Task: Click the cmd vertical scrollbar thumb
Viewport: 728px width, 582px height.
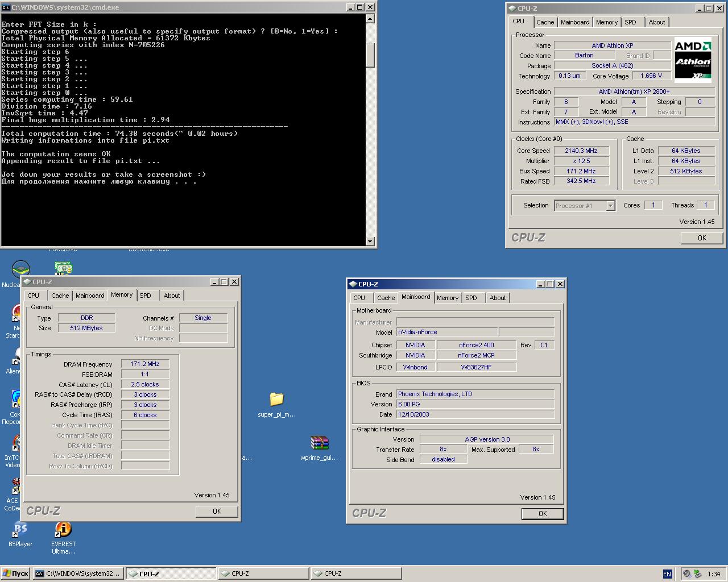Action: click(x=370, y=56)
